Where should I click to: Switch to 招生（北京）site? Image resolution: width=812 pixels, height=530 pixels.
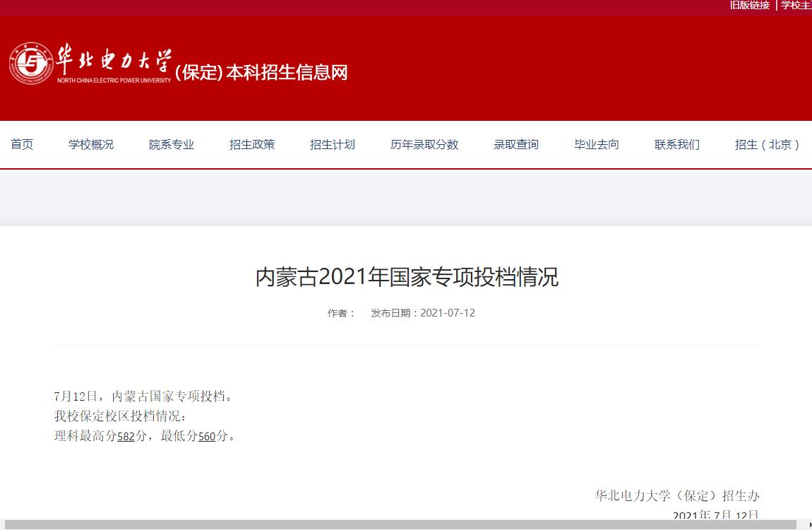tap(768, 145)
